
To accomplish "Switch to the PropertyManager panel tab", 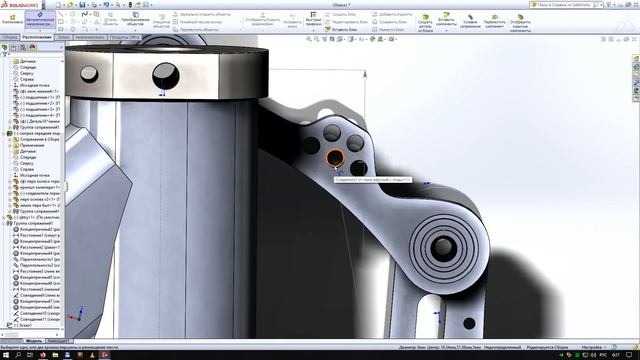I will [x=13, y=47].
